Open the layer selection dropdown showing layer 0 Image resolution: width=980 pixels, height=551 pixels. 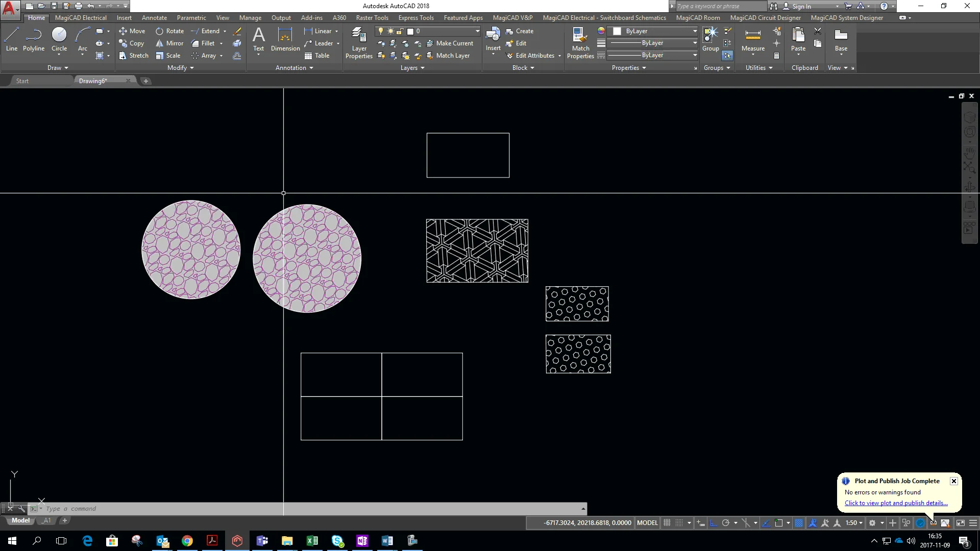tap(477, 31)
